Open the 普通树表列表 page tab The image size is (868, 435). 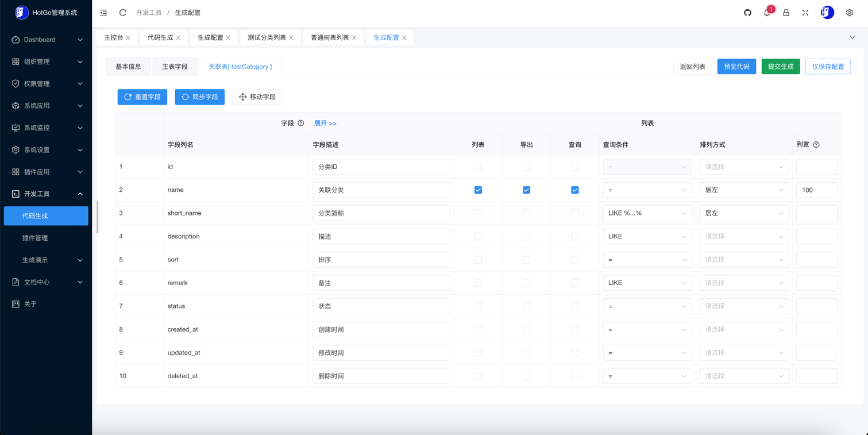pyautogui.click(x=330, y=38)
